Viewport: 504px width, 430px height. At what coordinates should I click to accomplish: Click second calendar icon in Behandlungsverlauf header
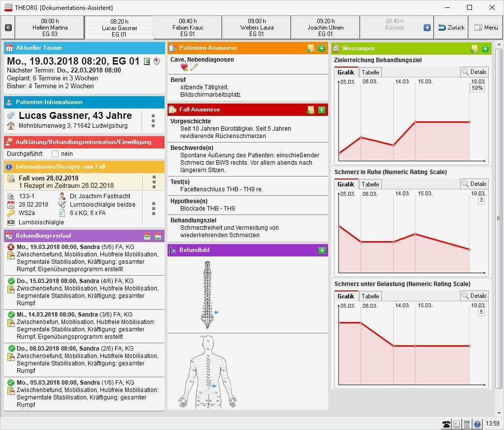pyautogui.click(x=158, y=236)
